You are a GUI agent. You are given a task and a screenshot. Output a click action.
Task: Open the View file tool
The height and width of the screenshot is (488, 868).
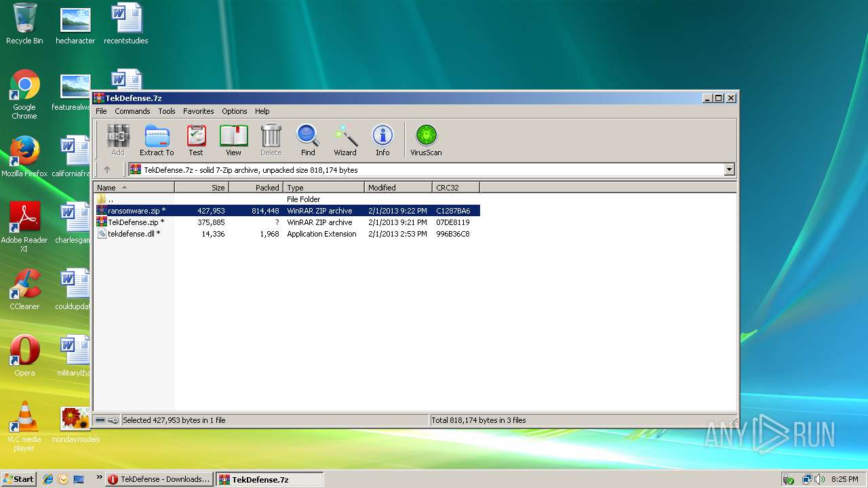coord(233,140)
